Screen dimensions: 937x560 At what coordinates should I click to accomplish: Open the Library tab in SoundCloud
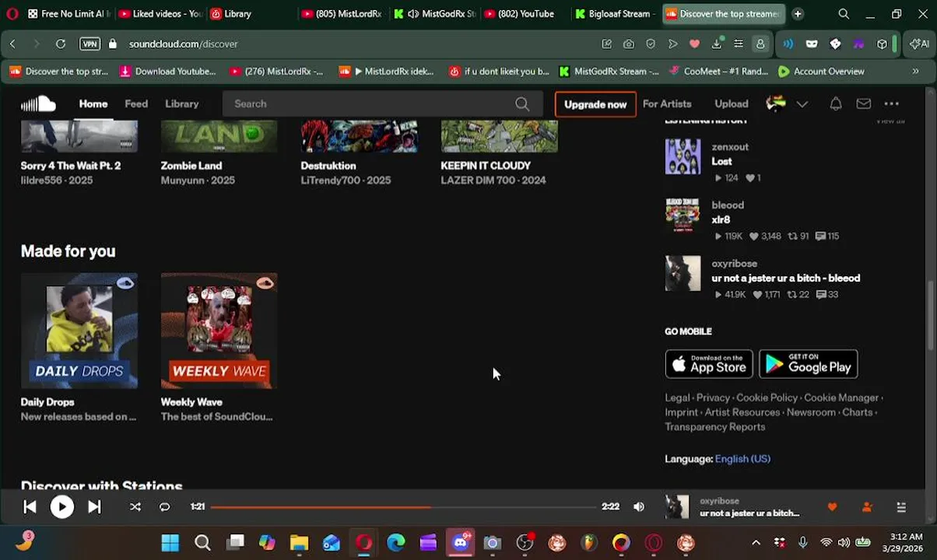181,103
